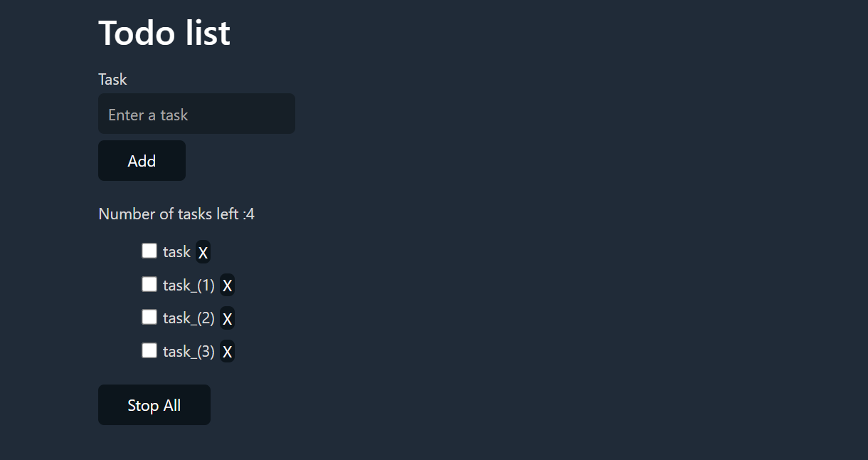This screenshot has width=868, height=460.
Task: Click the X beside the second task
Action: (x=227, y=285)
